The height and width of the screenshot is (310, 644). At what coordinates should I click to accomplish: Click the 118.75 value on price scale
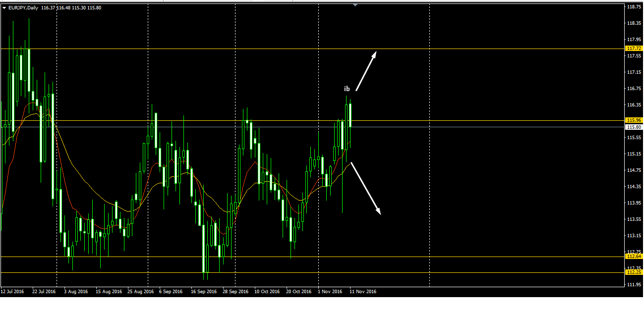(634, 7)
